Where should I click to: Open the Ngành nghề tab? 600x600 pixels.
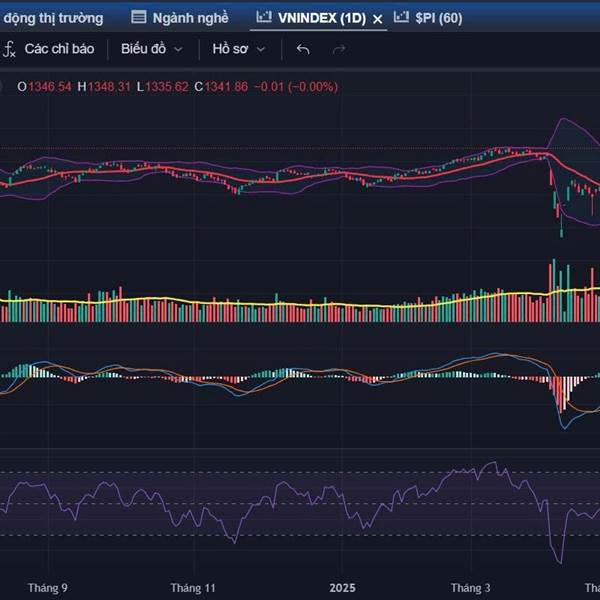(x=190, y=18)
